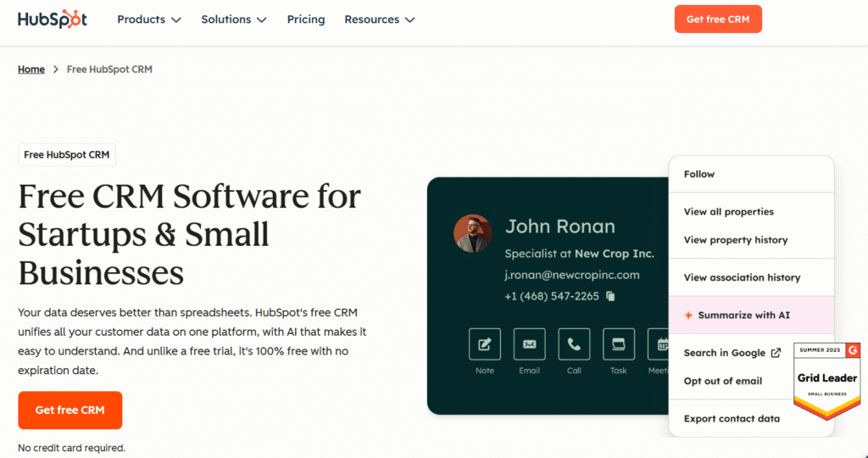Expand the Solutions dropdown
868x458 pixels.
click(234, 20)
